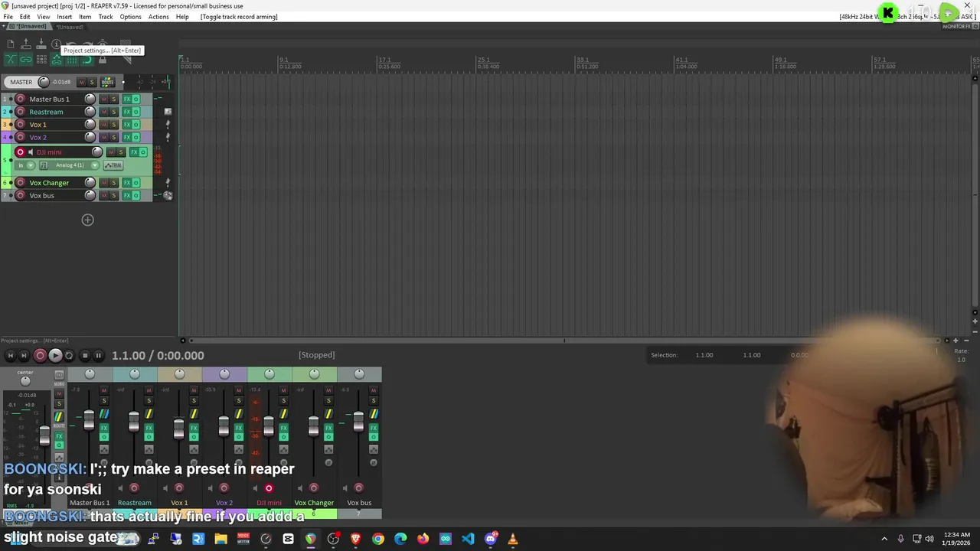The width and height of the screenshot is (980, 551).
Task: Open the FX button on Vox 1 mixer channel
Action: [x=194, y=428]
